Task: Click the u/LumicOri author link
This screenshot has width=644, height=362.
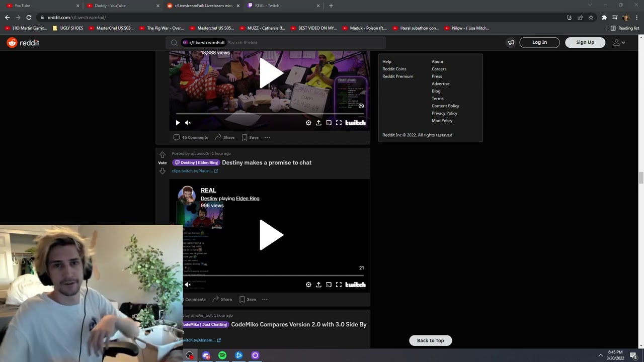Action: pyautogui.click(x=200, y=153)
